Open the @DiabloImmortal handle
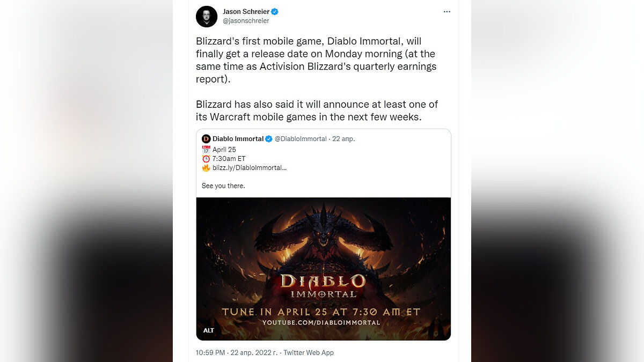 [301, 139]
